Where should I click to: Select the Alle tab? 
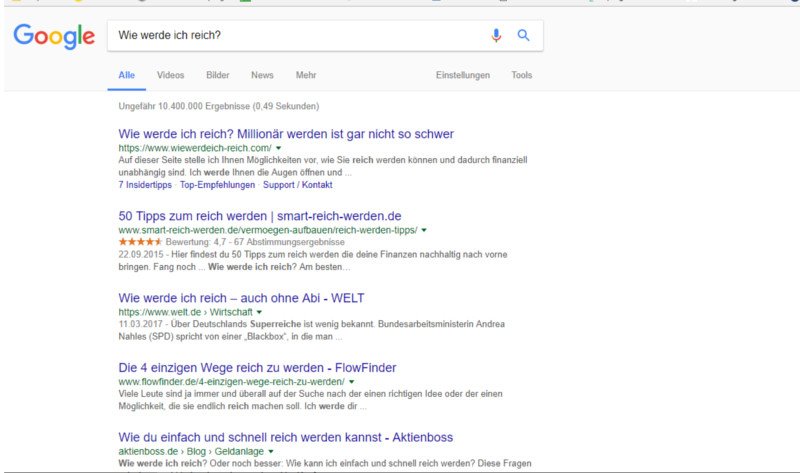click(x=127, y=75)
